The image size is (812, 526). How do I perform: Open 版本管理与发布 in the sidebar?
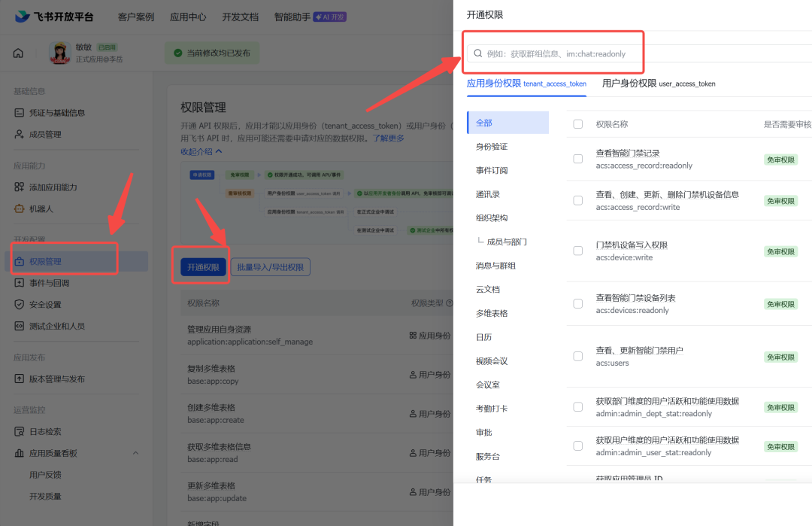(57, 379)
